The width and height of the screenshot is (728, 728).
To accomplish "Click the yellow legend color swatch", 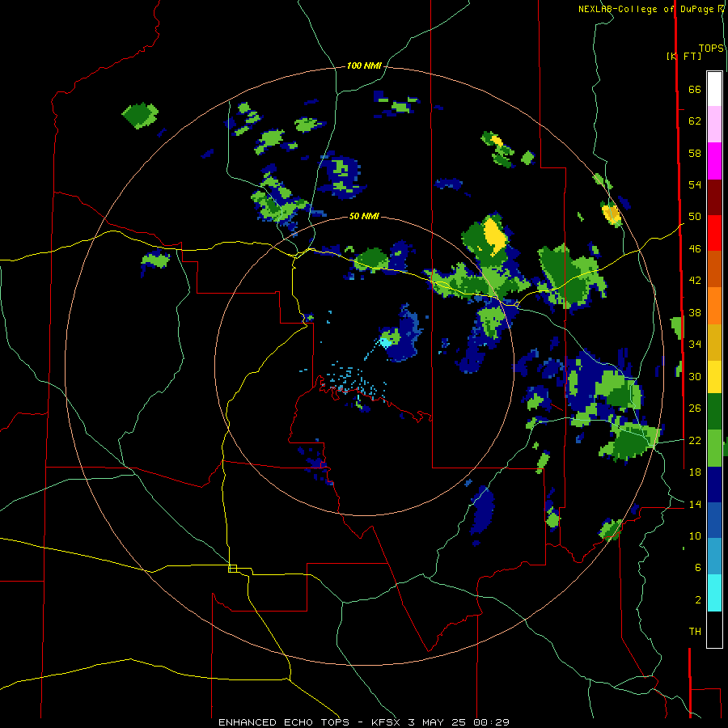I will [714, 376].
